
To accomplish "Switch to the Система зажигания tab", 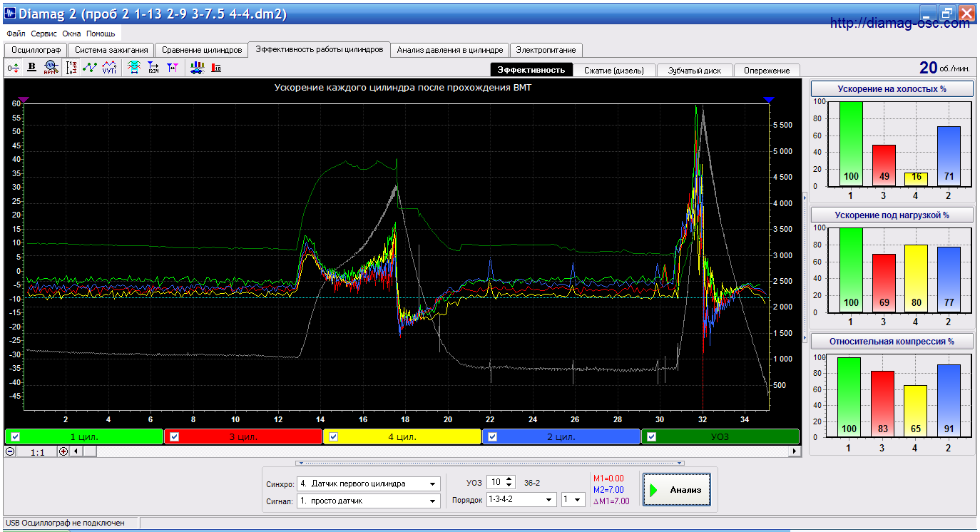I will pyautogui.click(x=111, y=50).
